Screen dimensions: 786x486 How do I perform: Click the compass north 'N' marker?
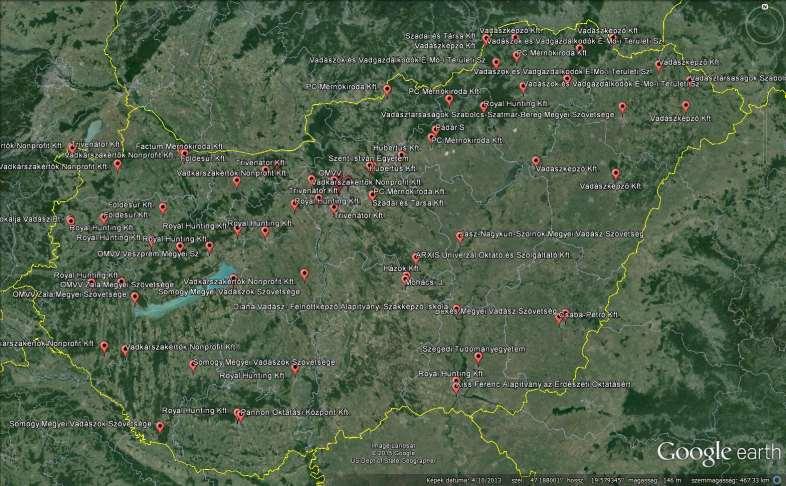(765, 7)
